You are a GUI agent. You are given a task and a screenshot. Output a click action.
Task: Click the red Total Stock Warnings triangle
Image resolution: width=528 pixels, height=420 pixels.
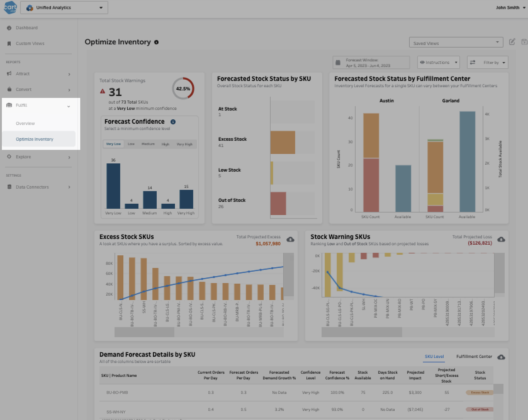(103, 91)
